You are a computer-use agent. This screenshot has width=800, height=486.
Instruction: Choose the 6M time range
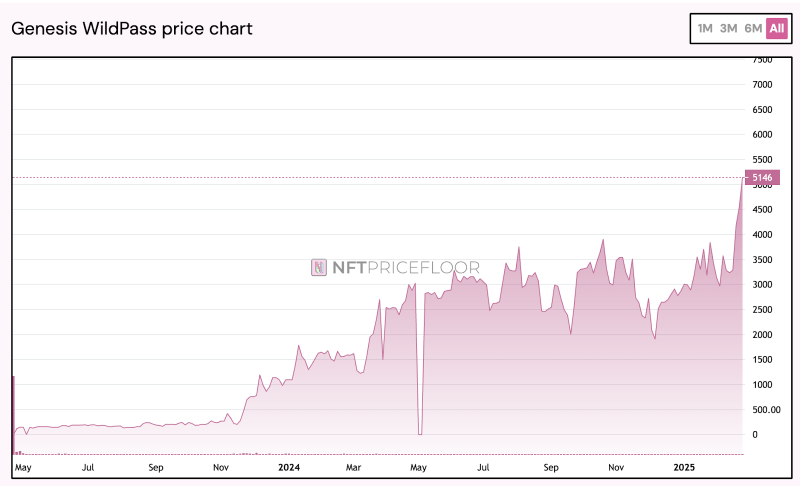pyautogui.click(x=753, y=28)
